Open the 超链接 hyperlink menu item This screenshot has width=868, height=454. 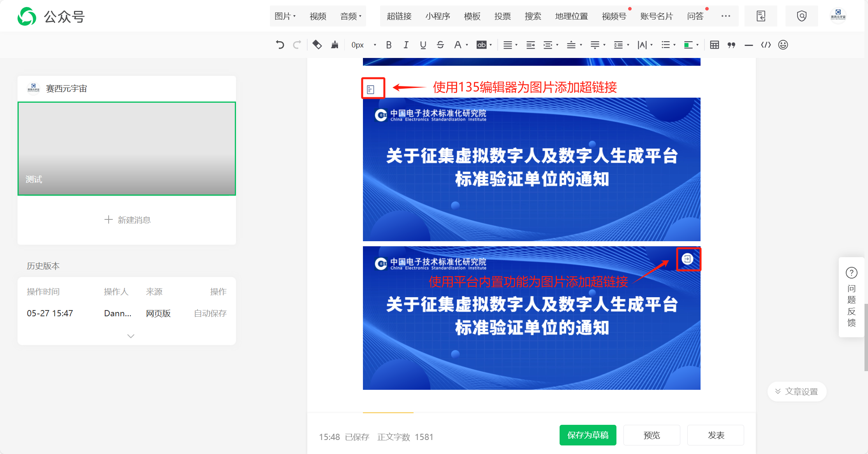399,16
